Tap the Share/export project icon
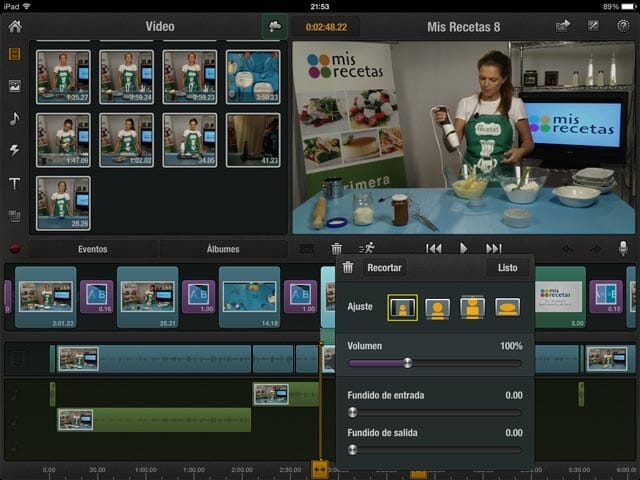 point(563,26)
